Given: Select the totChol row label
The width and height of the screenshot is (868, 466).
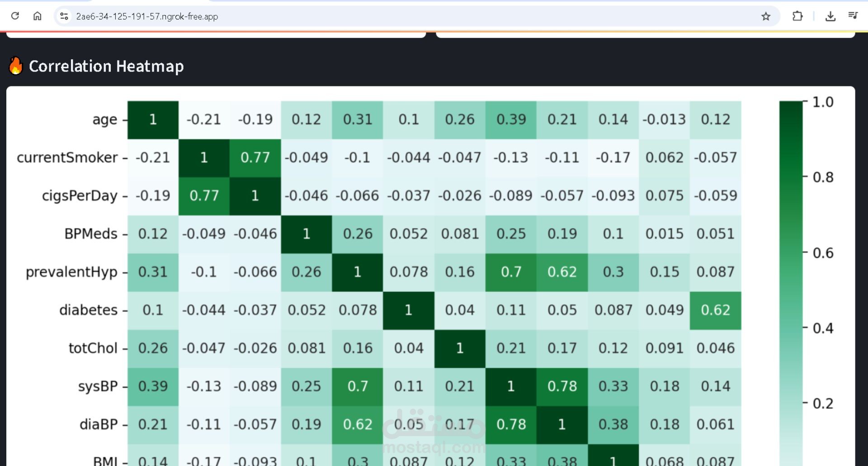Looking at the screenshot, I should click(93, 348).
